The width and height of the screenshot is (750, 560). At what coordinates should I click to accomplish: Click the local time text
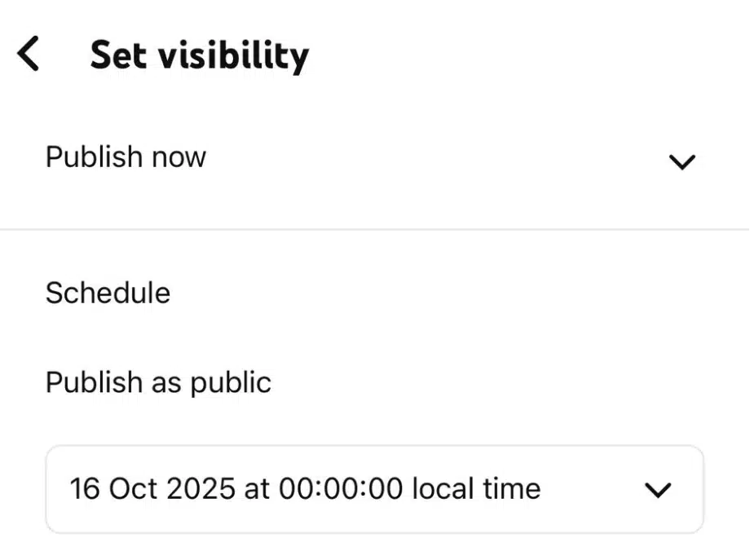(x=476, y=489)
